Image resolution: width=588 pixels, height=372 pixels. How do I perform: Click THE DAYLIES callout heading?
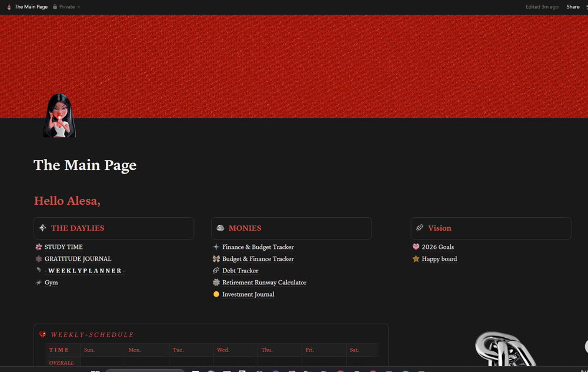coord(78,228)
